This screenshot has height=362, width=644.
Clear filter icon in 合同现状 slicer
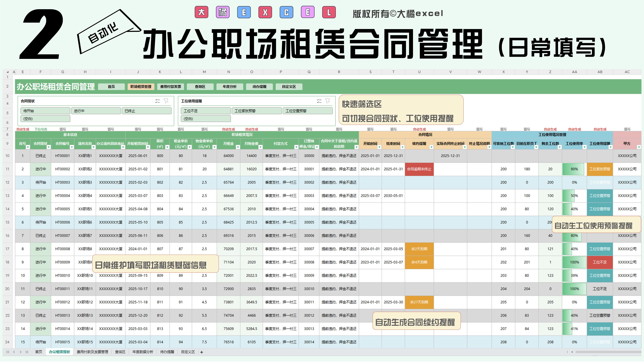coord(166,101)
